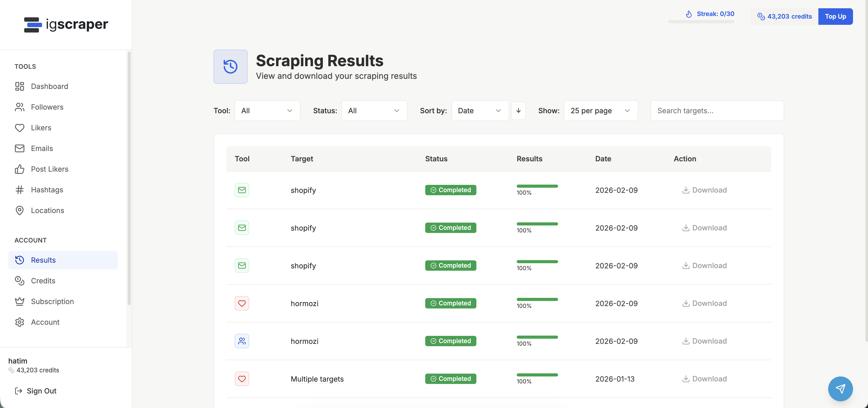Click the Top Up button
This screenshot has height=408, width=868.
pyautogui.click(x=835, y=17)
